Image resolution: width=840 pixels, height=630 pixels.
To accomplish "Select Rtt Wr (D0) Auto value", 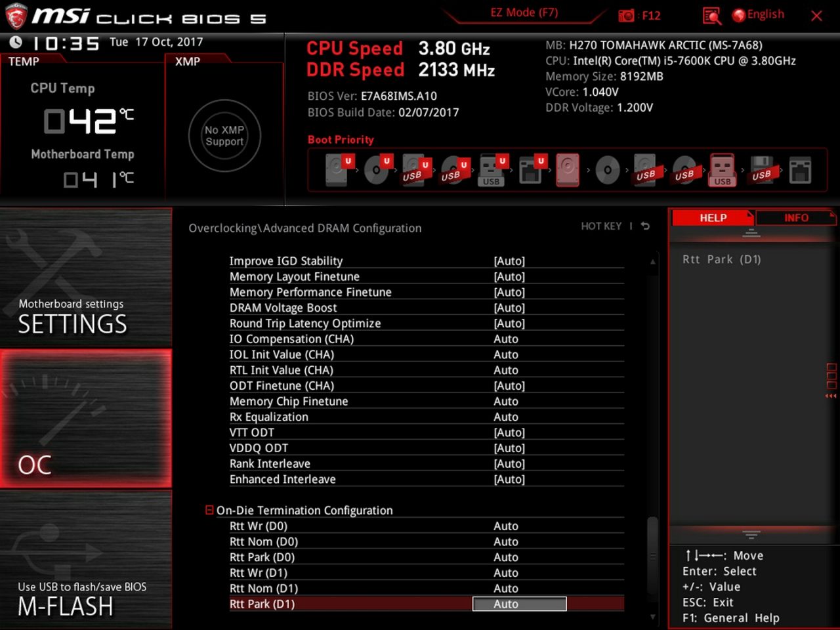I will coord(506,526).
